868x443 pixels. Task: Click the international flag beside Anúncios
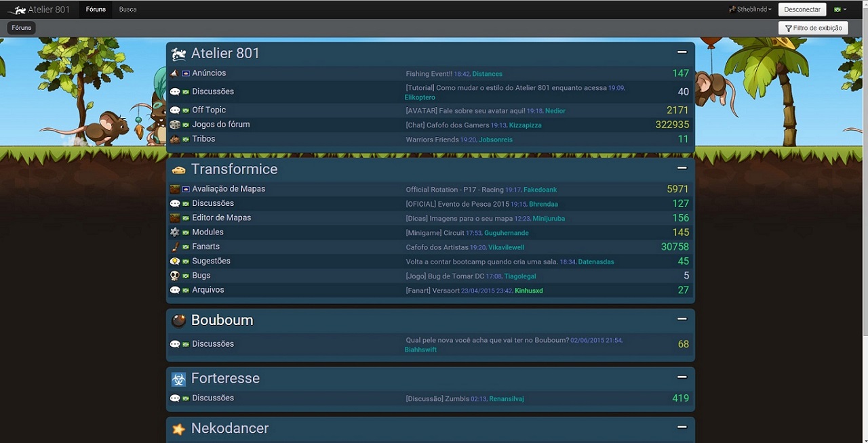(186, 74)
